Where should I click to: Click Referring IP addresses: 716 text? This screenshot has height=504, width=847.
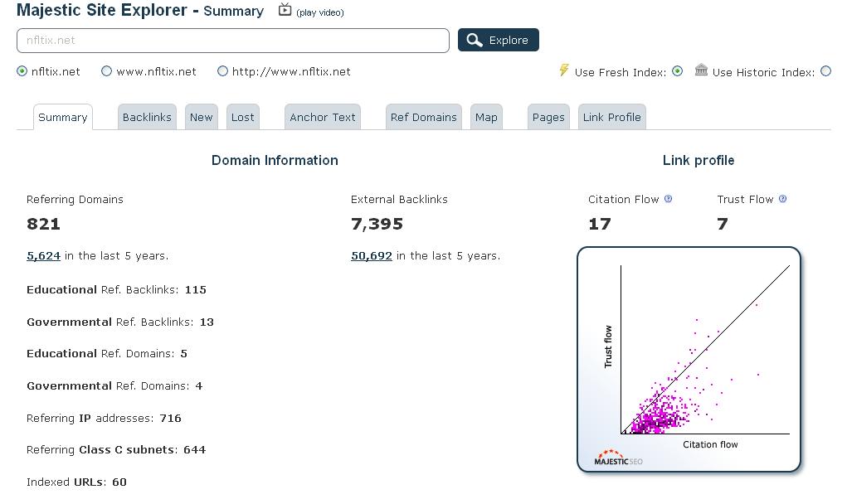104,418
